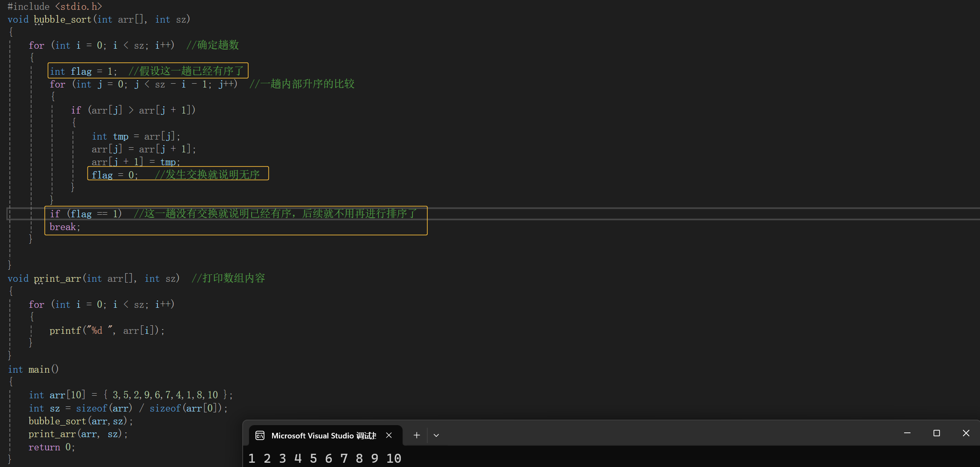The width and height of the screenshot is (980, 467).
Task: Click the bubble_sort function name in definition
Action: pyautogui.click(x=62, y=20)
